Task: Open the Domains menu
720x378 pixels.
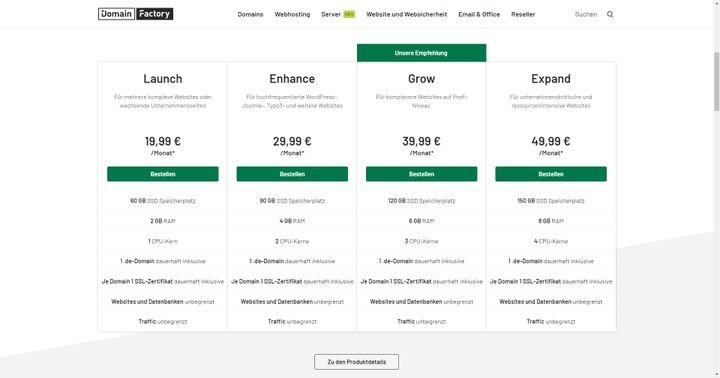Action: point(250,14)
